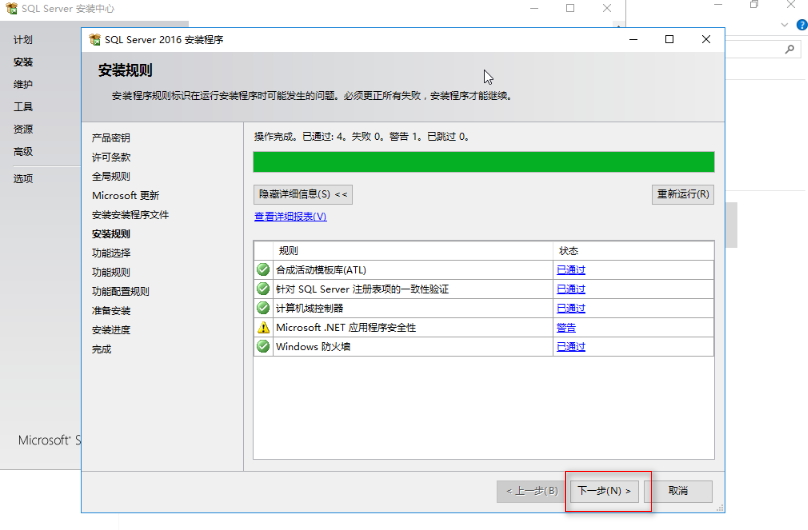Click the green check icon beside Windows 防火墙
Image resolution: width=808 pixels, height=530 pixels.
pos(263,346)
